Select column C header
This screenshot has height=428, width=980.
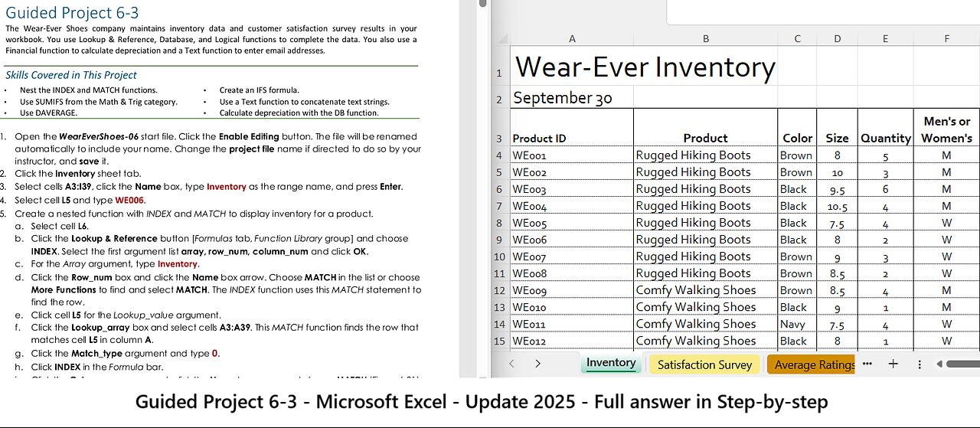797,39
